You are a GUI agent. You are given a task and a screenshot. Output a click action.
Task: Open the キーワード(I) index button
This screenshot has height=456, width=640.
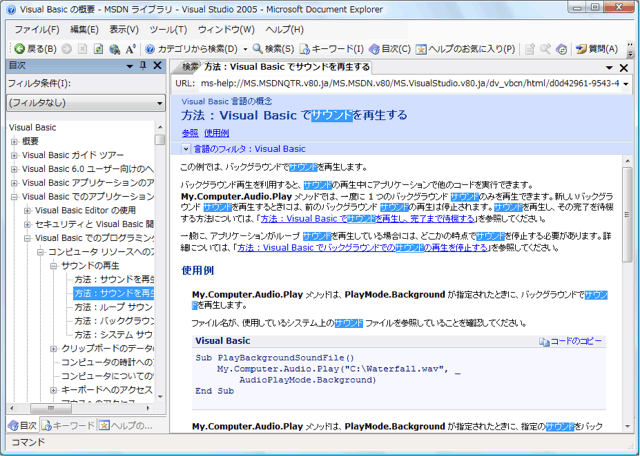[331, 49]
